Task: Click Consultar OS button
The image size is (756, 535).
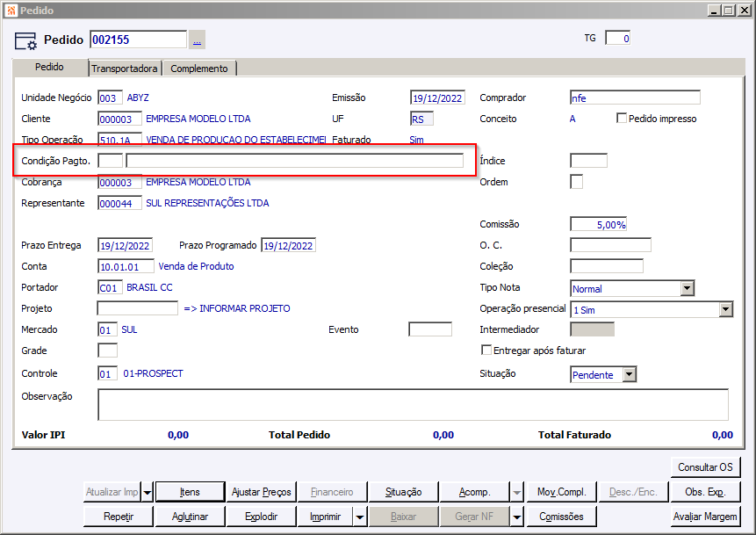Action: (x=705, y=467)
